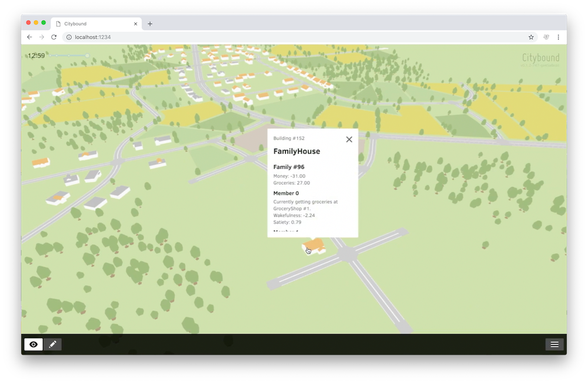Bookmark this page with the star

click(531, 37)
